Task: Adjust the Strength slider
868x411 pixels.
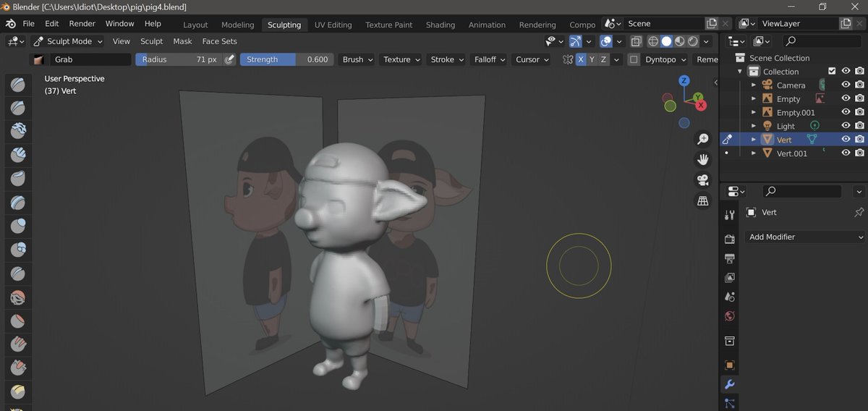Action: [x=286, y=59]
